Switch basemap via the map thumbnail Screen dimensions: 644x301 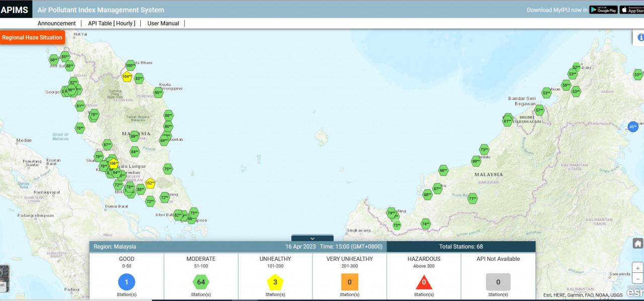(4, 279)
